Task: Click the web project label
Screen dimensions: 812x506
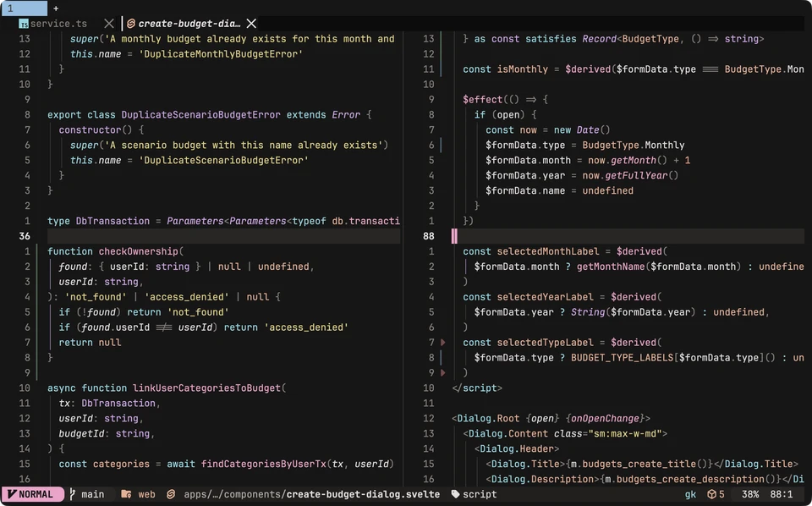Action: coord(146,494)
